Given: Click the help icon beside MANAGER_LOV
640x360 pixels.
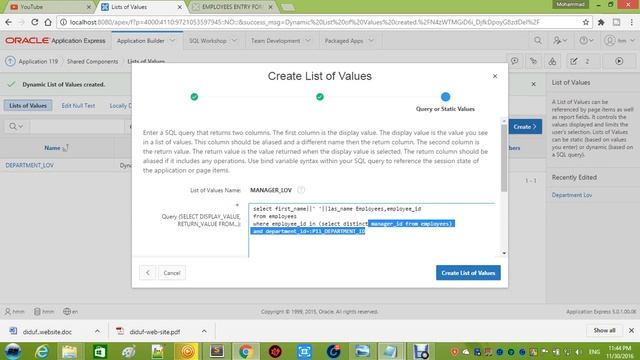Looking at the screenshot, I should 301,190.
